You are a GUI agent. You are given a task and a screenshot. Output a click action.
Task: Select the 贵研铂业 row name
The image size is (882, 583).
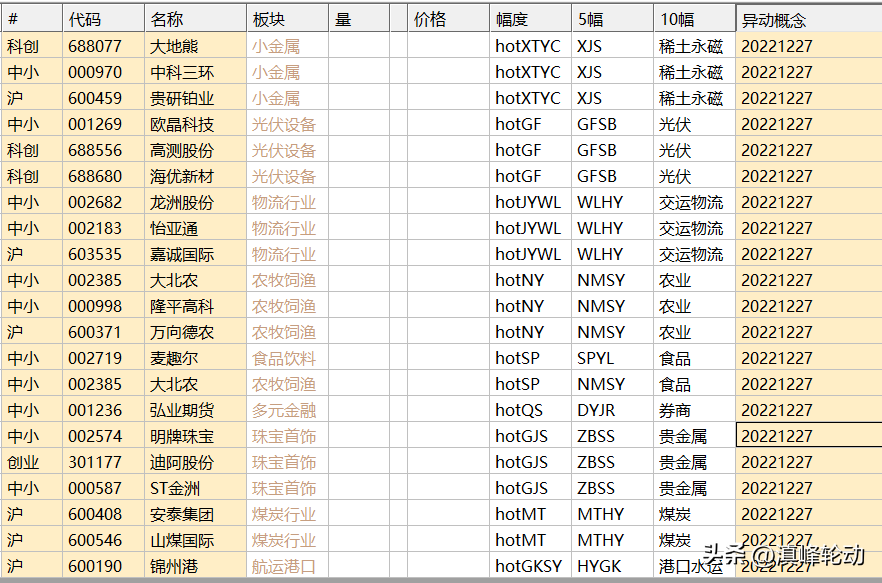coord(195,98)
